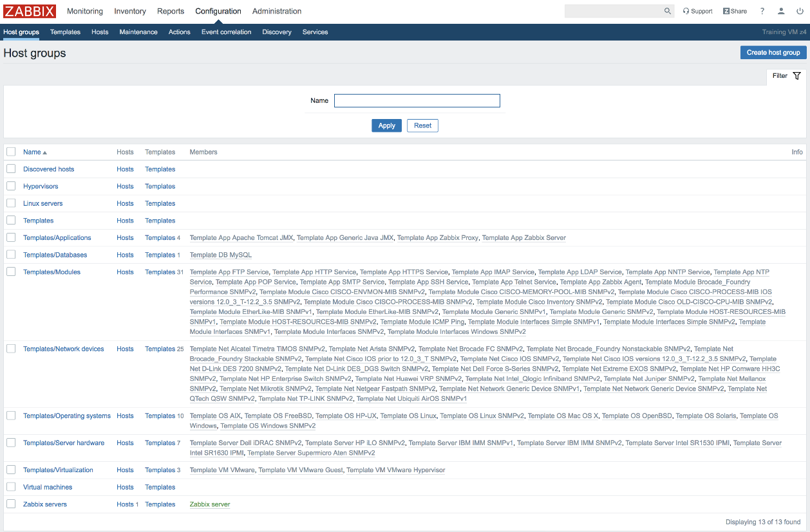Open the Administration menu
This screenshot has height=532, width=810.
point(277,11)
